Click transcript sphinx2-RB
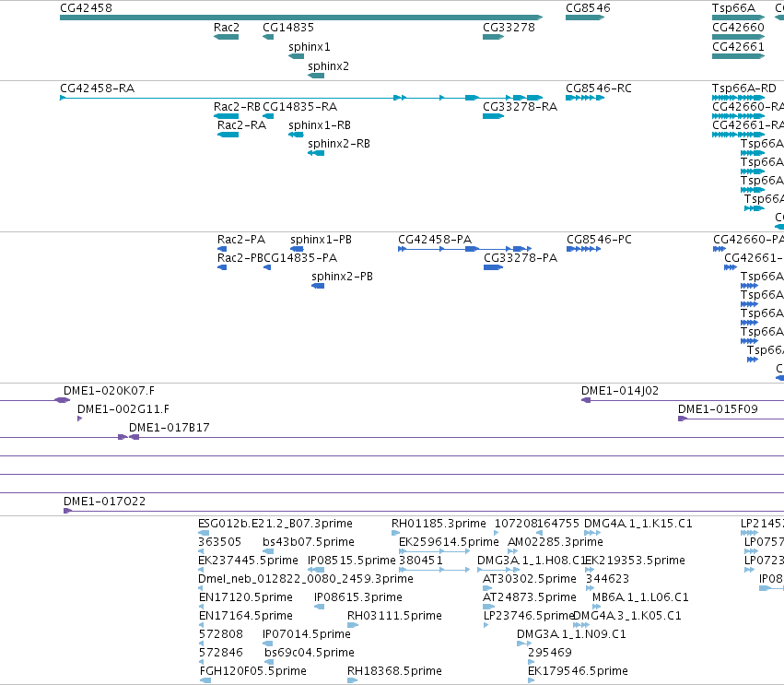Image resolution: width=784 pixels, height=685 pixels. coord(316,153)
